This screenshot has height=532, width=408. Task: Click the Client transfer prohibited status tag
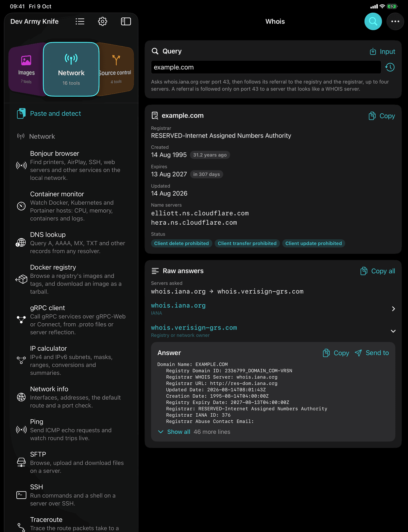pyautogui.click(x=247, y=243)
